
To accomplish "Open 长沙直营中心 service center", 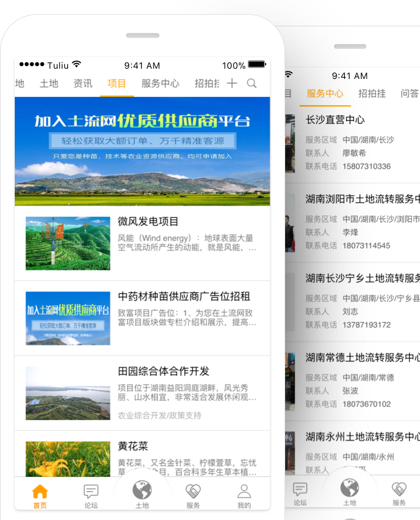I will click(335, 119).
